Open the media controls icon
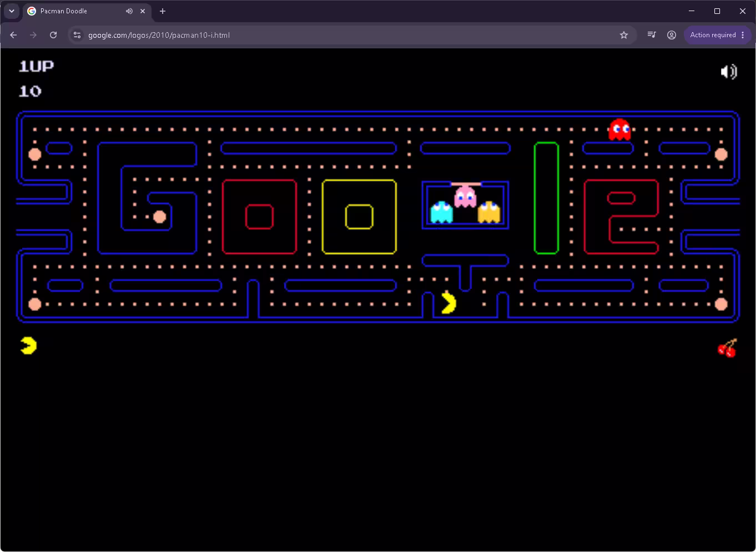 coord(652,35)
